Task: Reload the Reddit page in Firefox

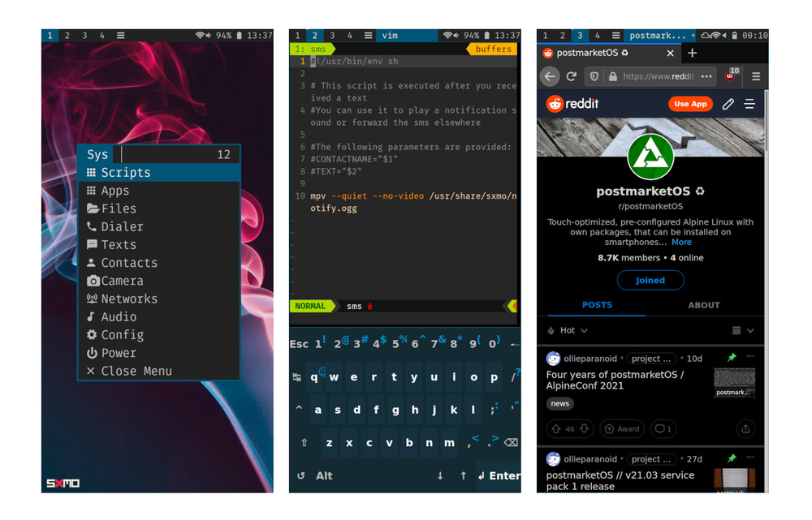Action: point(573,75)
